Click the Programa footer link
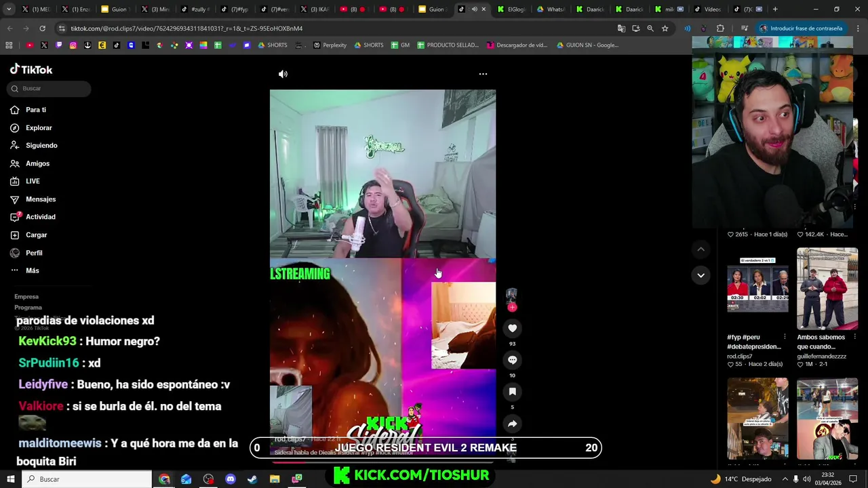The image size is (868, 488). [28, 308]
